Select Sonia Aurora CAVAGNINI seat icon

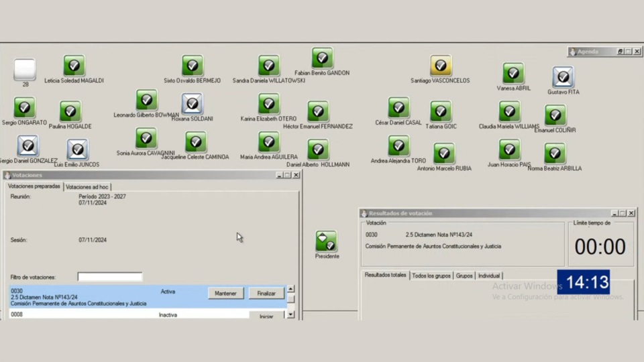(x=146, y=138)
